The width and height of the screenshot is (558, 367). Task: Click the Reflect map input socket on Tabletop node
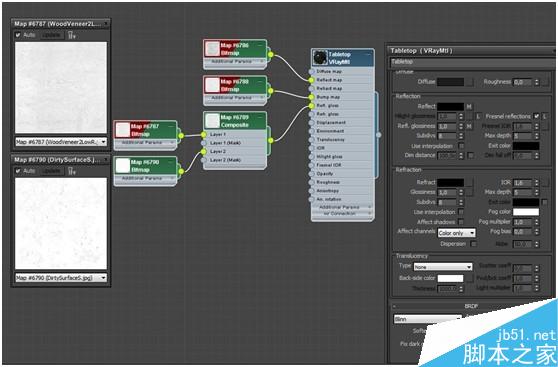311,80
